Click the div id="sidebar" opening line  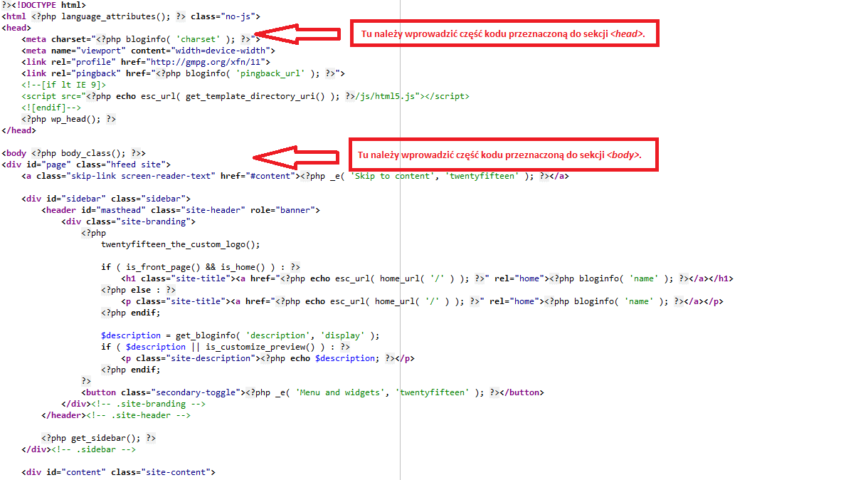[106, 199]
